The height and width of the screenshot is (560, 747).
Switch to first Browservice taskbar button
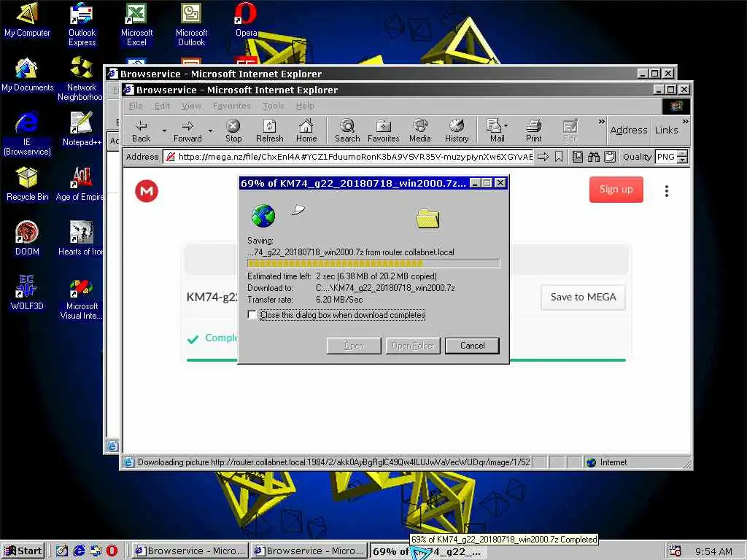[190, 551]
